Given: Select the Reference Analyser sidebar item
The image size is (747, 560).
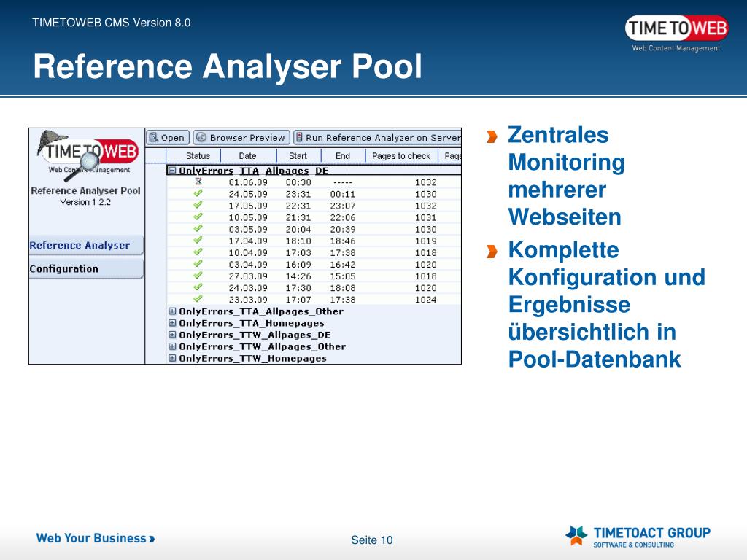Looking at the screenshot, I should point(86,245).
